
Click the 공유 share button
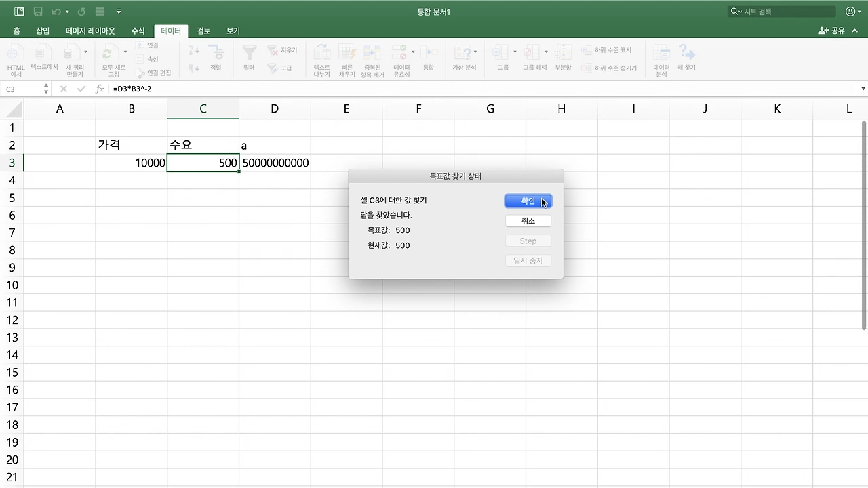832,30
